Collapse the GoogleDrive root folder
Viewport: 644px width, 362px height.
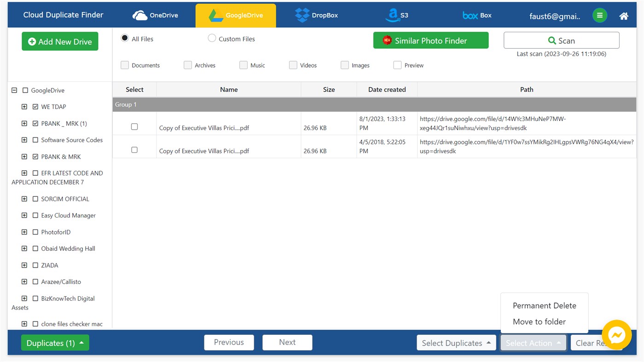click(14, 90)
